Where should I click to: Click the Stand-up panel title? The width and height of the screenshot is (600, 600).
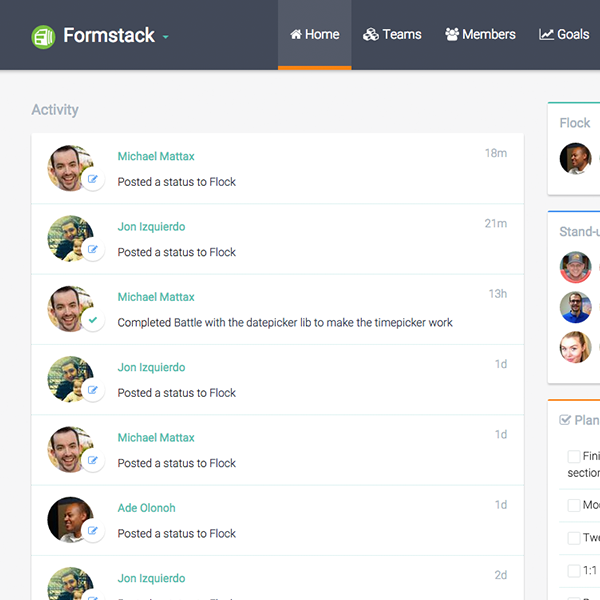pos(579,232)
